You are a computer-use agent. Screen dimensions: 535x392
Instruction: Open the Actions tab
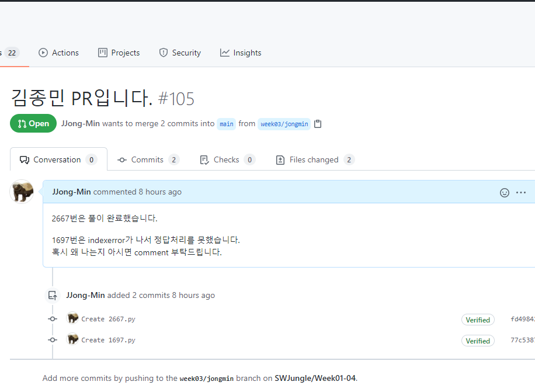pyautogui.click(x=58, y=53)
